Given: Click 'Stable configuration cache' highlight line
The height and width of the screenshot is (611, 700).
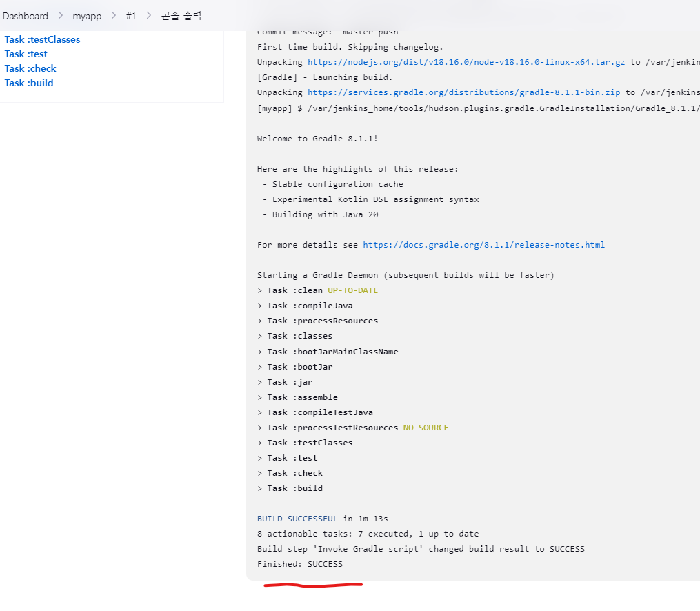Looking at the screenshot, I should tap(333, 184).
